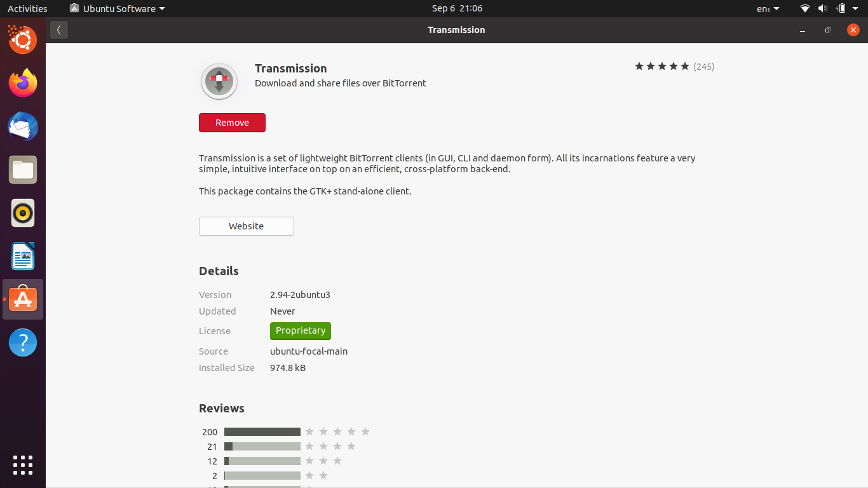The height and width of the screenshot is (488, 868).
Task: Click the Proprietary license badge
Action: tap(301, 331)
